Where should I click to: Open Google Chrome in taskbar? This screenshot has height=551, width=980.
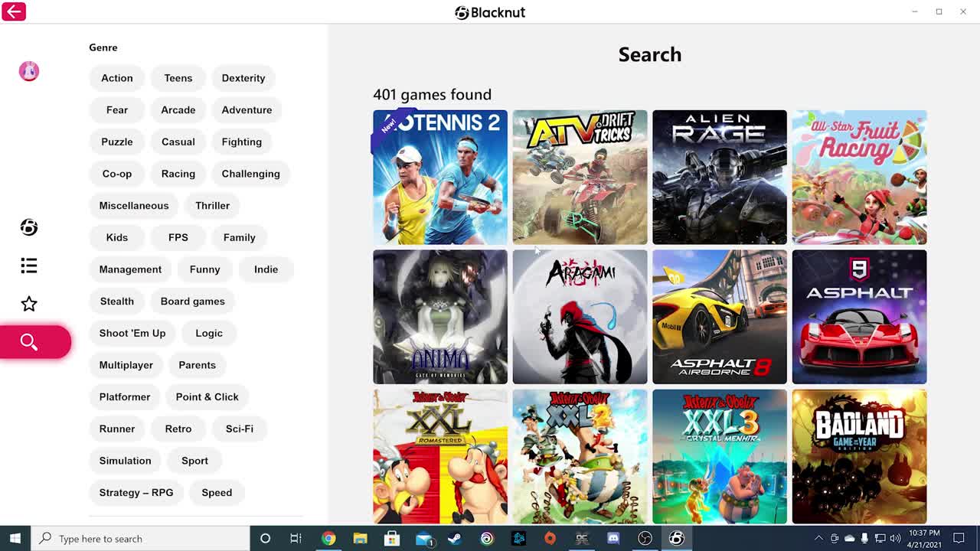point(328,539)
